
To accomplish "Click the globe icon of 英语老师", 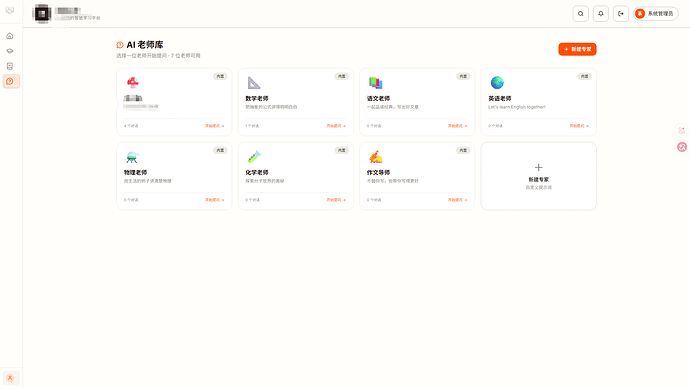I will tap(497, 82).
